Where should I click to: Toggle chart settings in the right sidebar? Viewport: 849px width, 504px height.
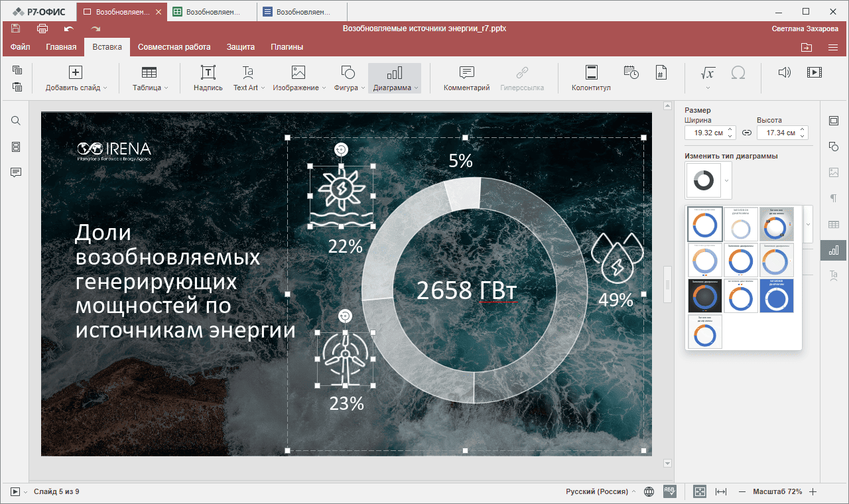[834, 250]
